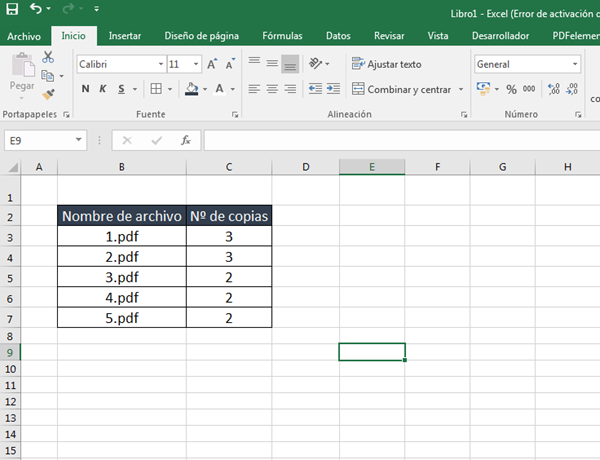Image resolution: width=600 pixels, height=460 pixels.
Task: Click the Cut scissors icon
Action: click(x=48, y=58)
